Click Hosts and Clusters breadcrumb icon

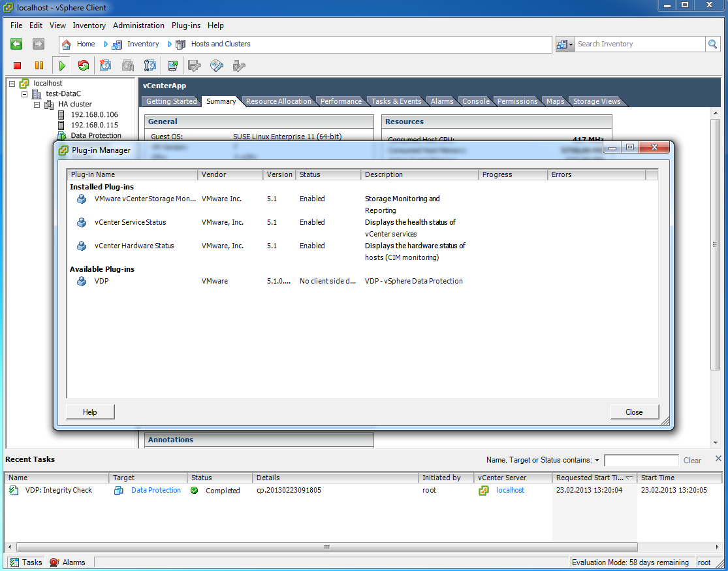tap(181, 44)
